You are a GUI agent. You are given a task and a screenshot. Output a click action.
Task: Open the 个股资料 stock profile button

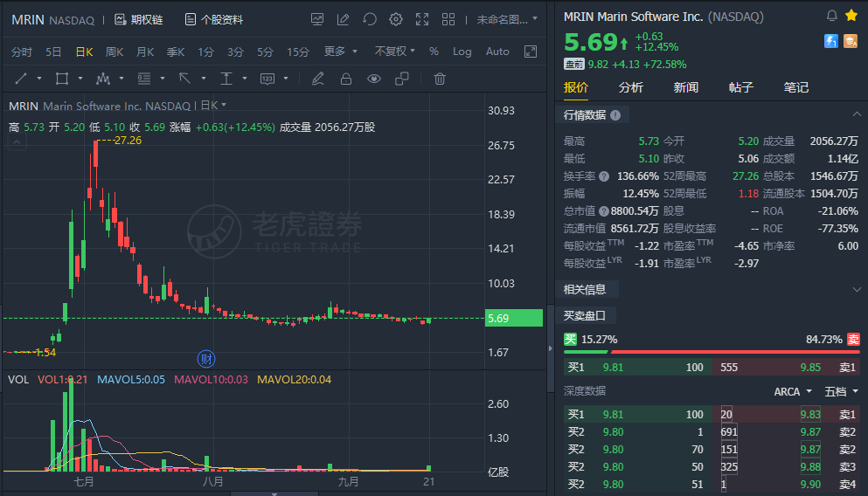click(213, 20)
